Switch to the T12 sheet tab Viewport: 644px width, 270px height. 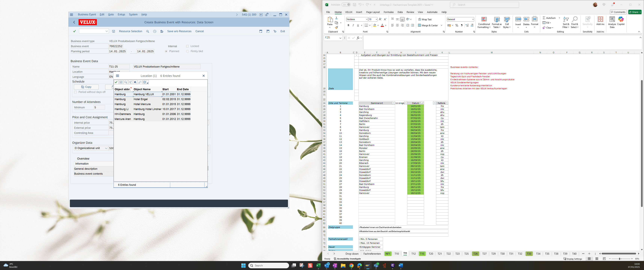pos(414,254)
